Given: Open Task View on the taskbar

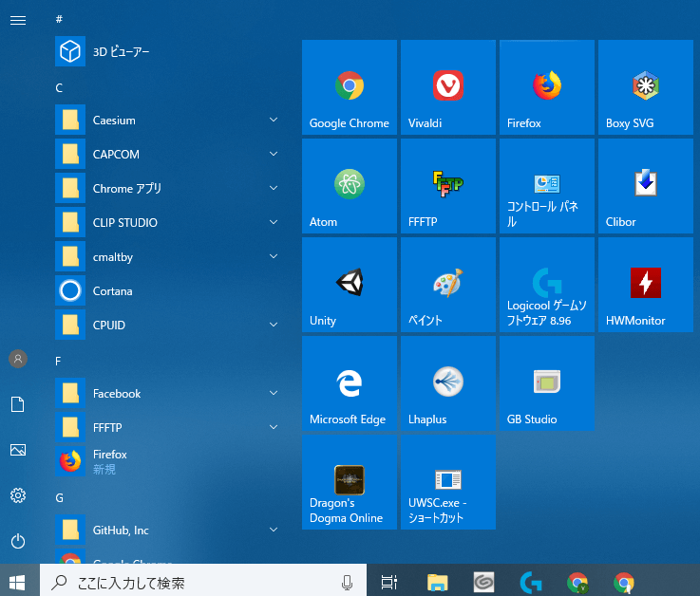Looking at the screenshot, I should point(388,582).
